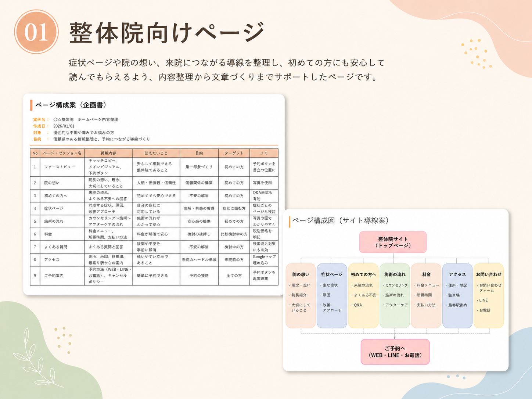Click the 予約の獲得 cell
This screenshot has width=532, height=399.
[x=199, y=276]
